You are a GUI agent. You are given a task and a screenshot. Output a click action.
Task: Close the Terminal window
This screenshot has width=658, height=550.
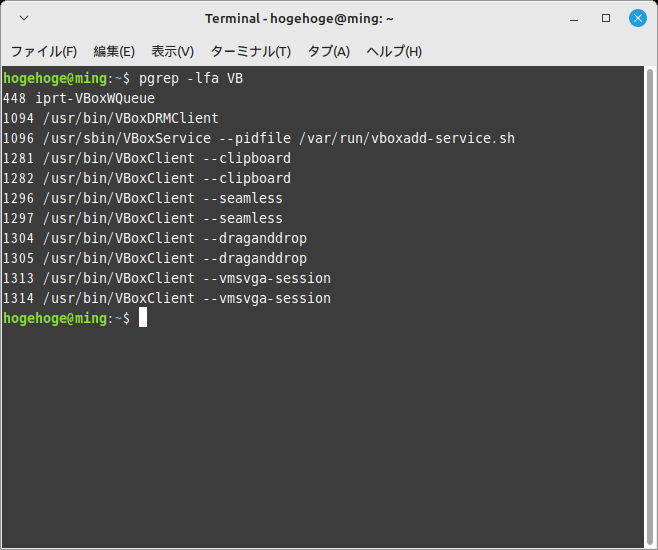click(637, 18)
